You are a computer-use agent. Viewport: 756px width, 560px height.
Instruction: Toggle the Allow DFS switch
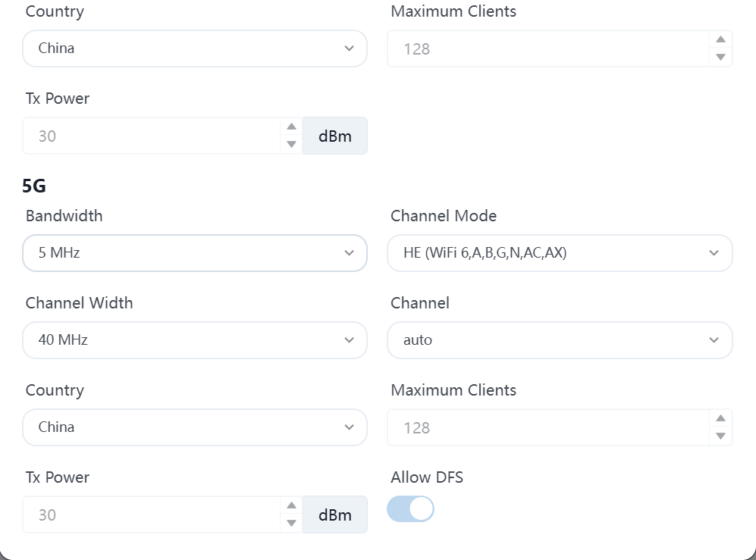(410, 508)
